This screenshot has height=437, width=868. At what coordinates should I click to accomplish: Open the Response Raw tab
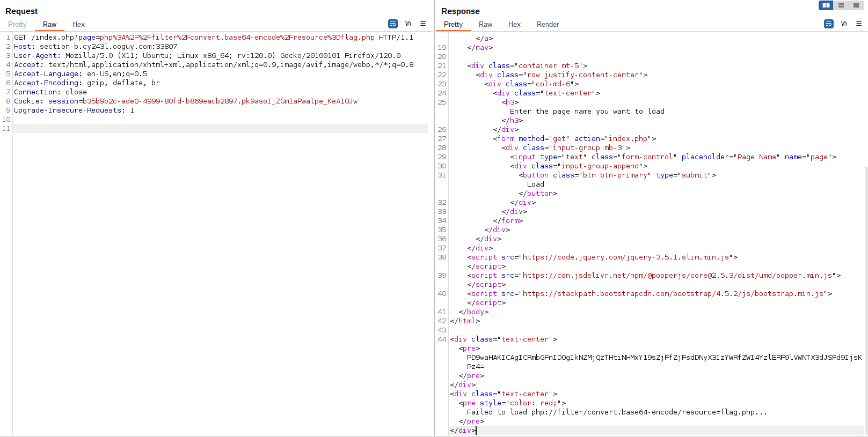pyautogui.click(x=485, y=24)
